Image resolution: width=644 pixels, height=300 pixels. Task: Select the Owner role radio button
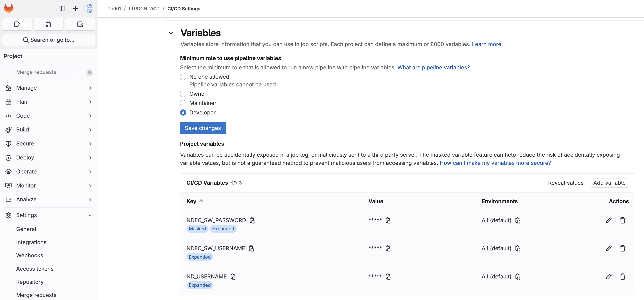coord(183,94)
